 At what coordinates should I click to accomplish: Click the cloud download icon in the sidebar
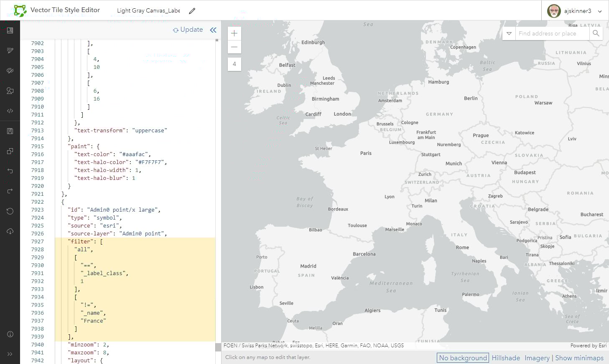[10, 231]
